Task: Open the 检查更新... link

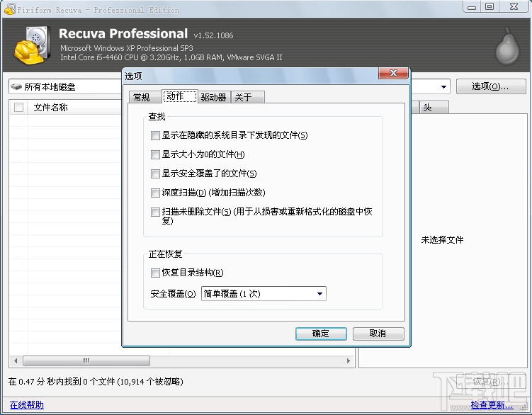Action: point(492,405)
